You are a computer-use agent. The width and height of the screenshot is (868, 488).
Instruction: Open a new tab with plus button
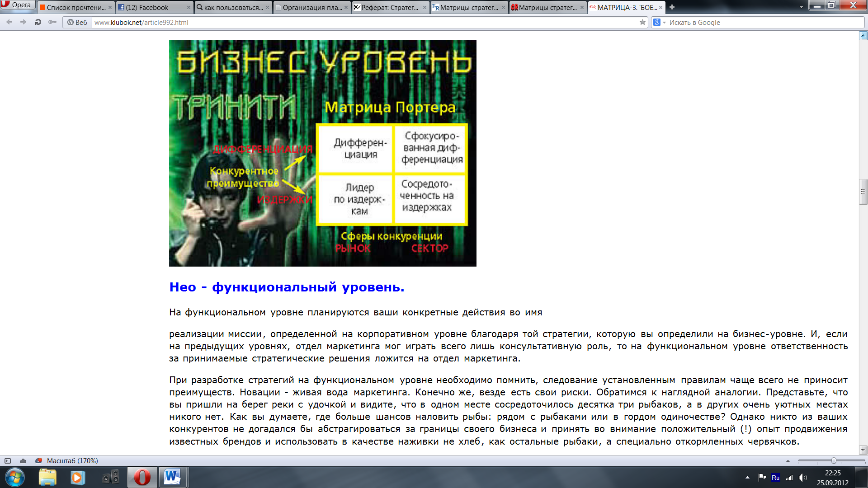tap(672, 7)
